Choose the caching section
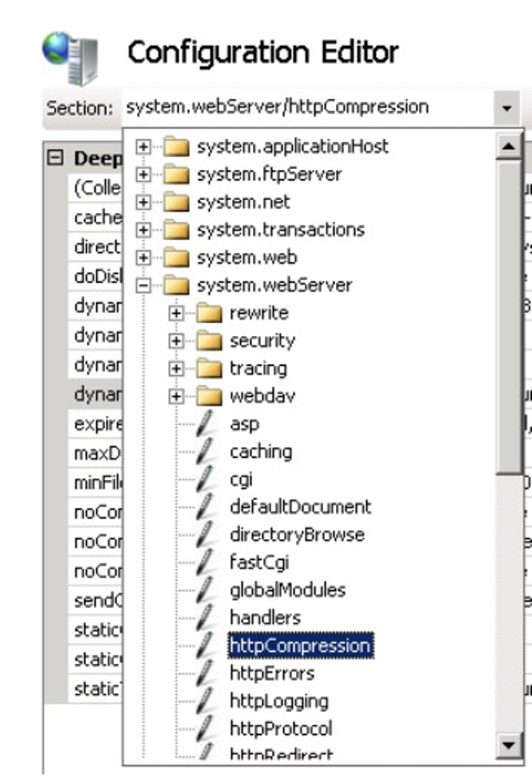 point(261,451)
